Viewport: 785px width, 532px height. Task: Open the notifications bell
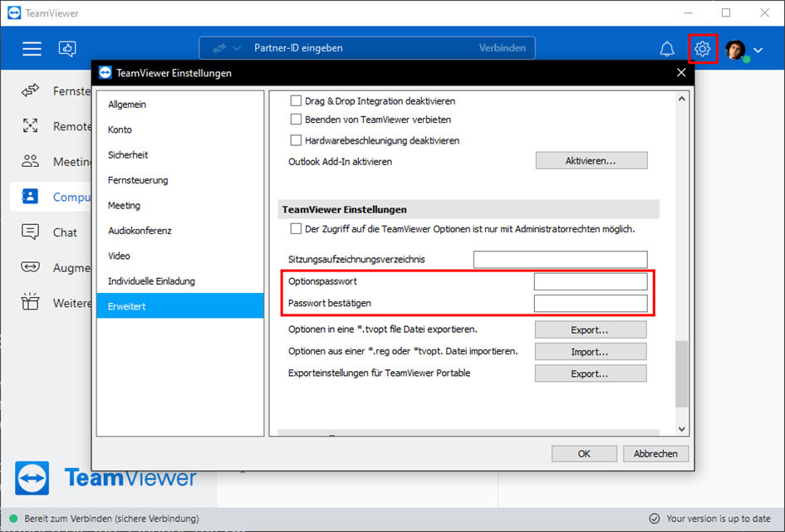tap(666, 49)
